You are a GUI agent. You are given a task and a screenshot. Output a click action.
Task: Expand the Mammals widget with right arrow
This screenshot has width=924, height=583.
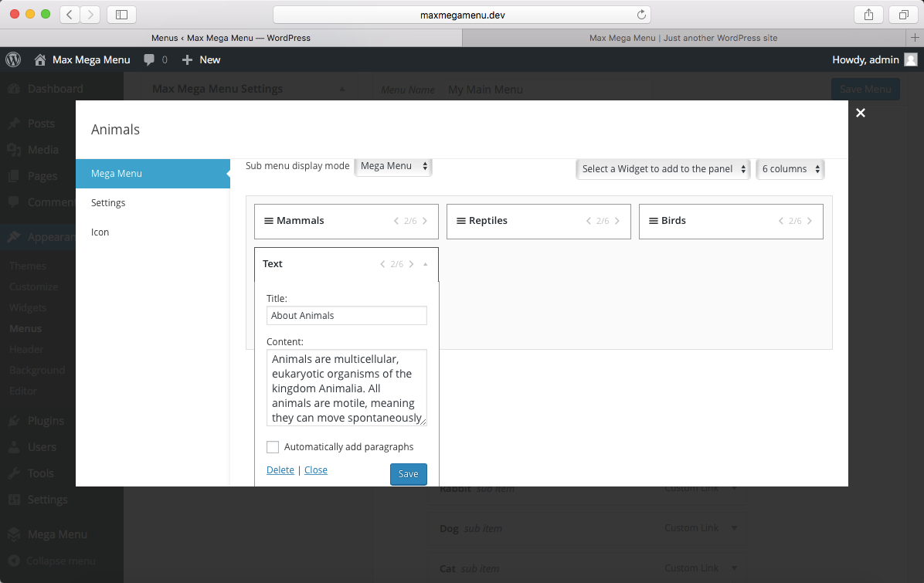(425, 221)
